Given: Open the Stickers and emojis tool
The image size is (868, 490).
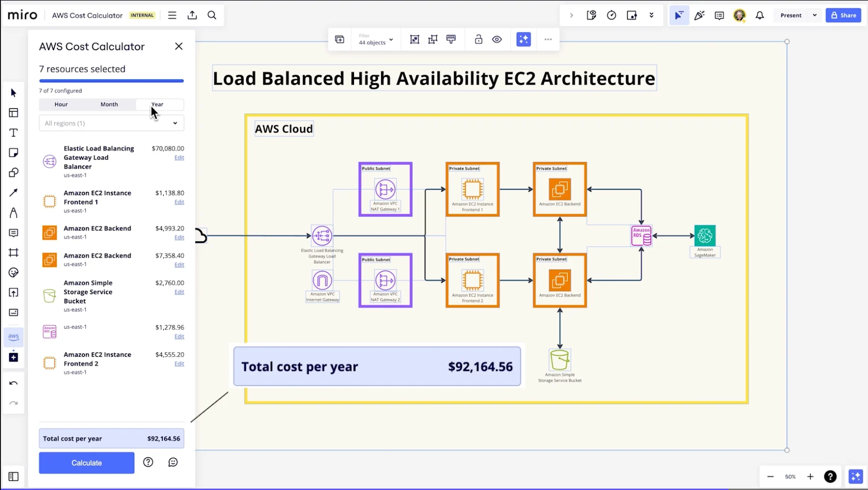Looking at the screenshot, I should pos(13,273).
